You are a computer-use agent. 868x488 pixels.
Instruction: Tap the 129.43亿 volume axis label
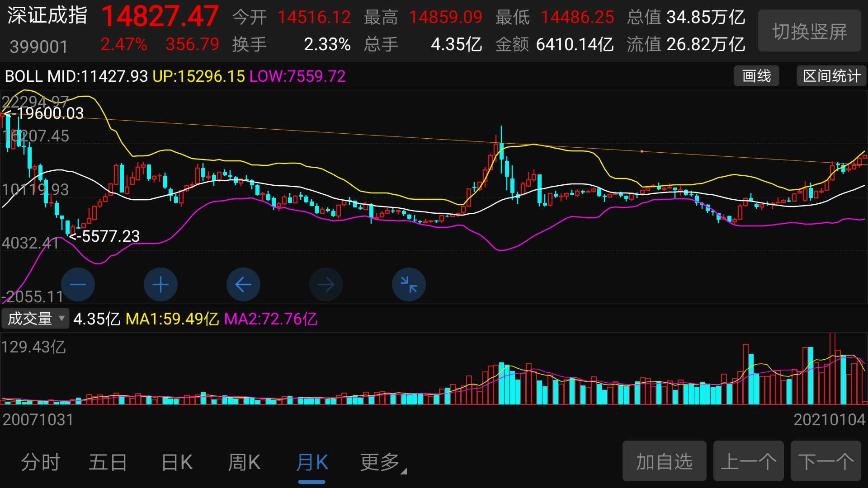coord(33,347)
